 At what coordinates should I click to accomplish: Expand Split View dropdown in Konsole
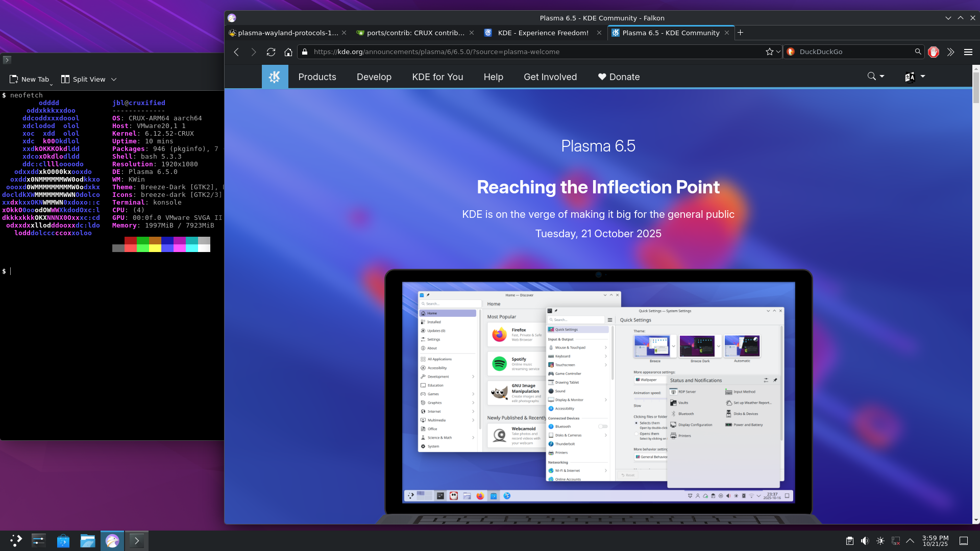tap(114, 80)
